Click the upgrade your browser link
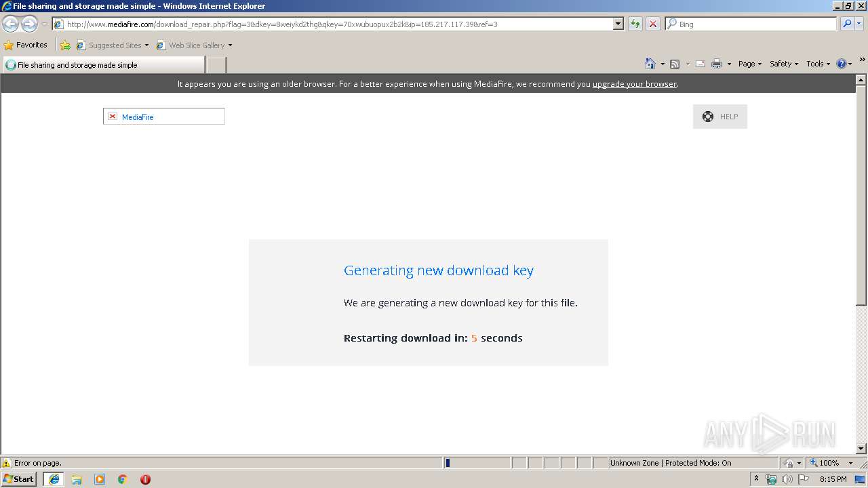Viewport: 868px width, 488px height. pos(634,84)
